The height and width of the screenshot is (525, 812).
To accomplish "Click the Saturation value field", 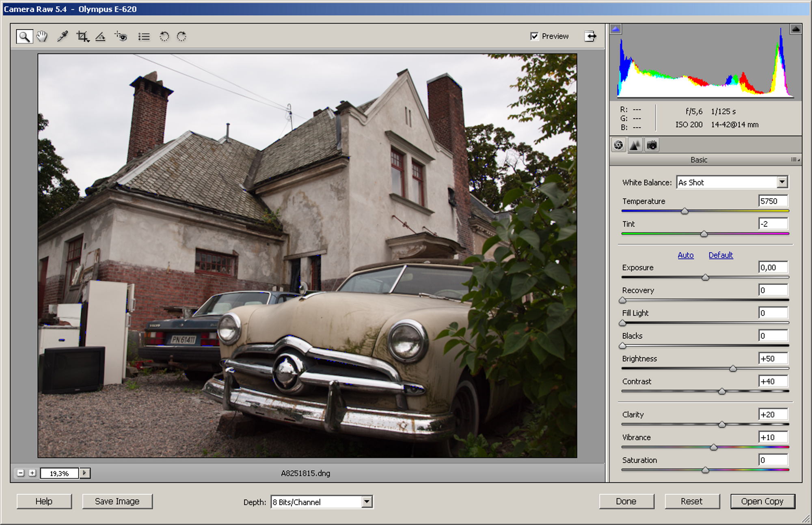I will click(773, 460).
